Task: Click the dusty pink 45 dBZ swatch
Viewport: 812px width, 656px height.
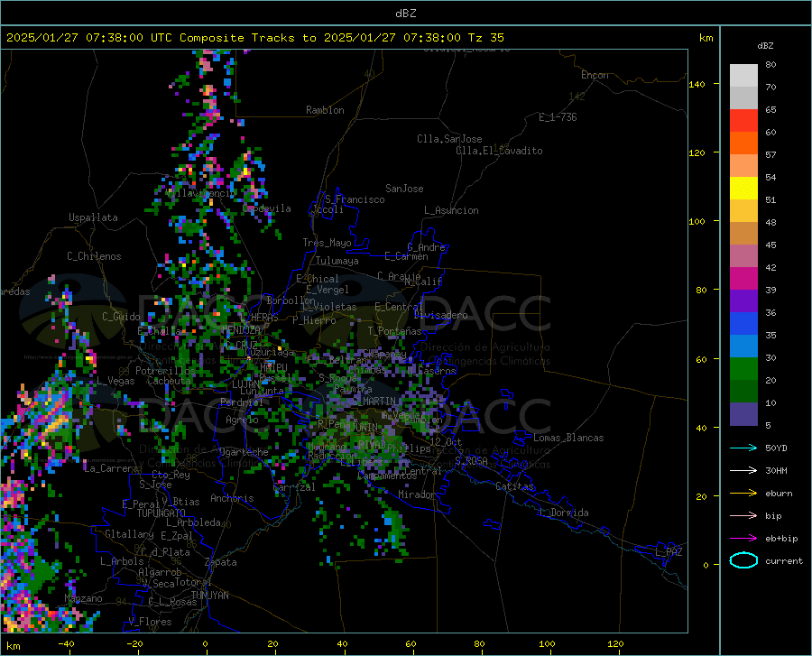Action: tap(743, 256)
